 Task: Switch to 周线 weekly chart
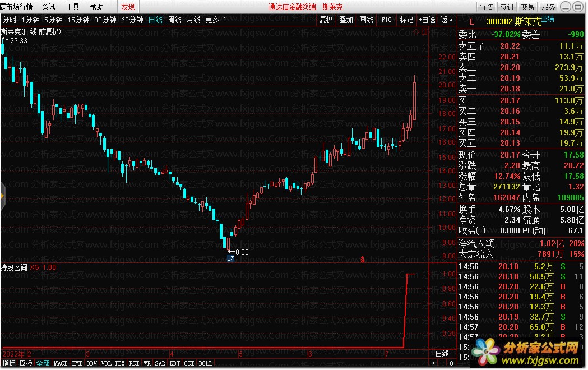[x=174, y=20]
